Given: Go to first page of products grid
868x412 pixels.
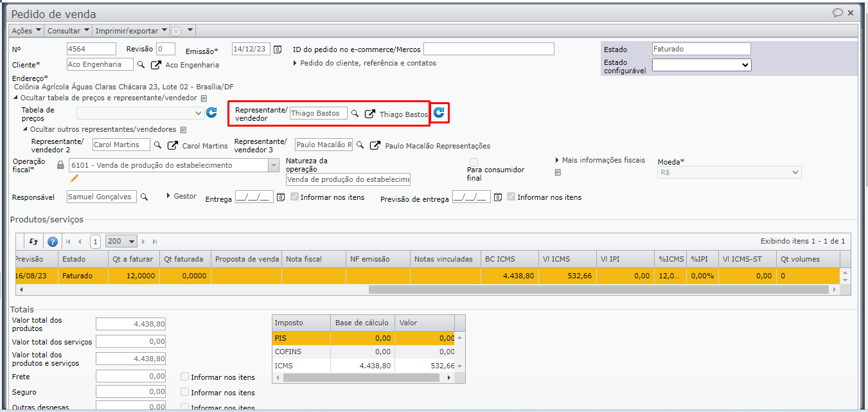Looking at the screenshot, I should tap(68, 242).
